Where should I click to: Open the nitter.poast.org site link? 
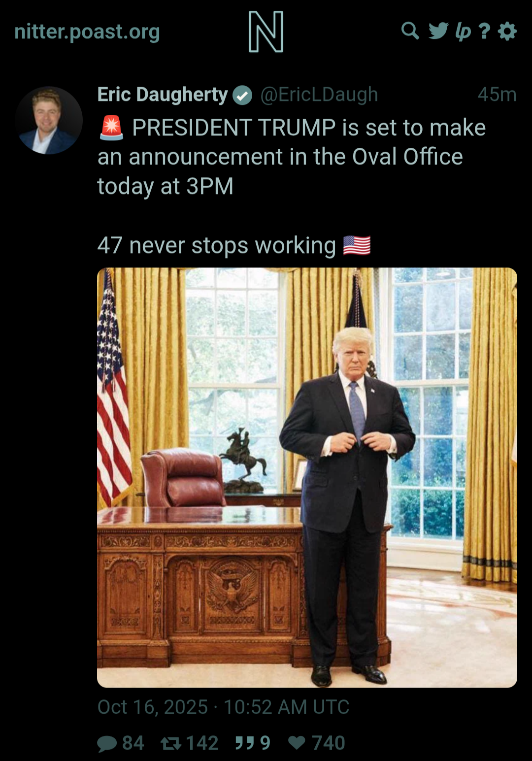[x=87, y=32]
